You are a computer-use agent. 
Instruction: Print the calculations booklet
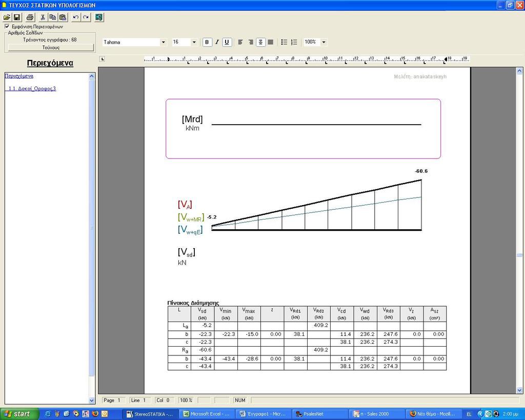[30, 17]
